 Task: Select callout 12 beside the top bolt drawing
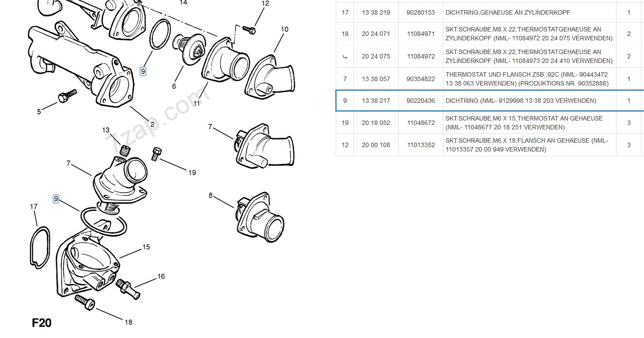coord(265,4)
